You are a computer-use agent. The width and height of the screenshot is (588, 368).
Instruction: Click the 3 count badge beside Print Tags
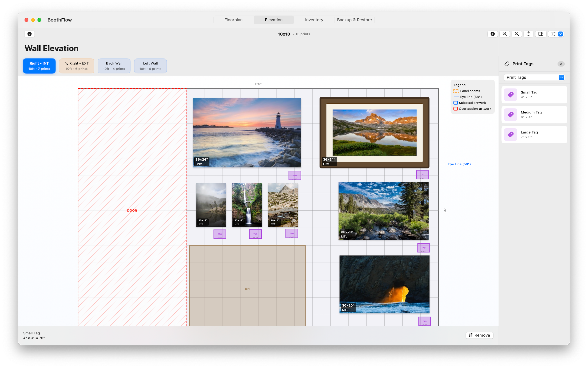coord(561,64)
